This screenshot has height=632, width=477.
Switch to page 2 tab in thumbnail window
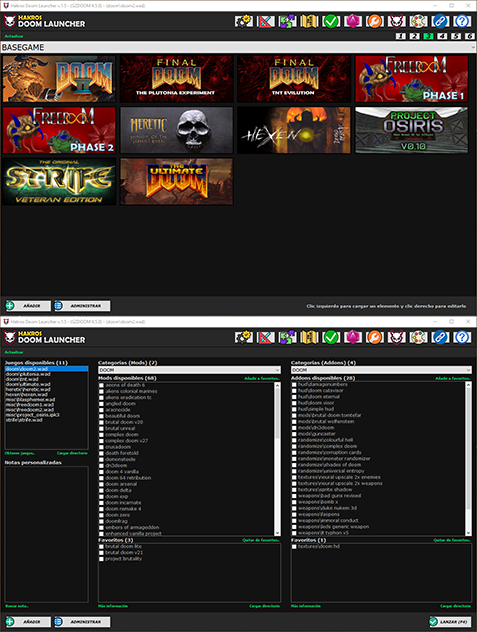pos(414,36)
